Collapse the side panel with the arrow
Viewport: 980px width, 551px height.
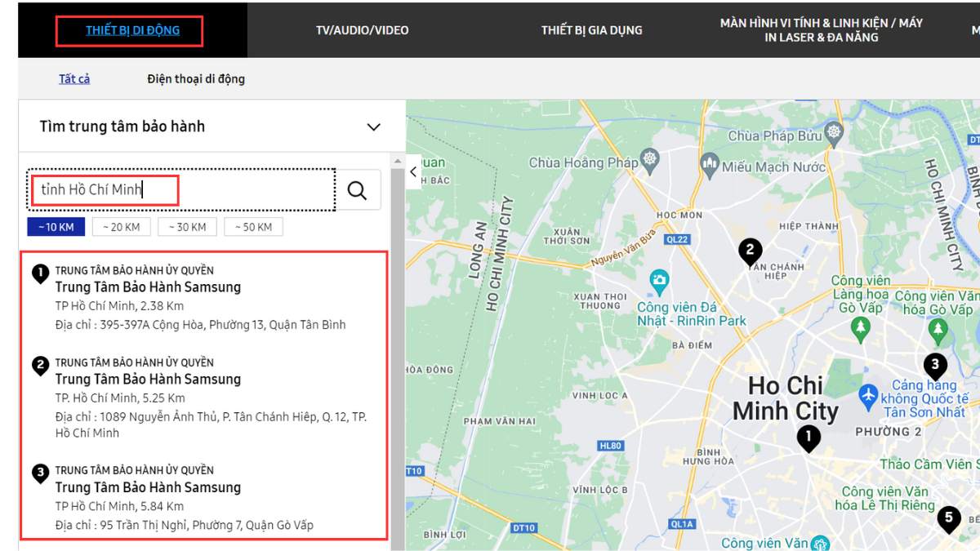[413, 171]
